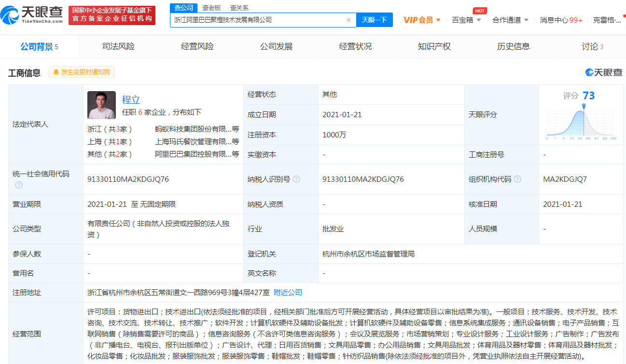Open 消息中心 99+ notifications
Screen dimensions: 626x364
pos(561,20)
